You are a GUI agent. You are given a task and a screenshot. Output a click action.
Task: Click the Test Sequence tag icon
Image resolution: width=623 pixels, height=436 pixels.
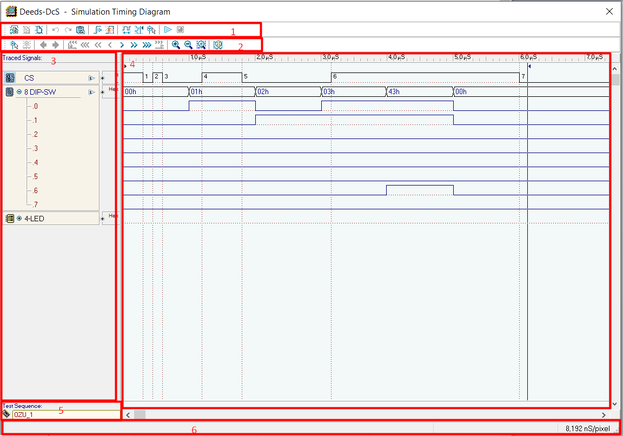tap(6, 414)
